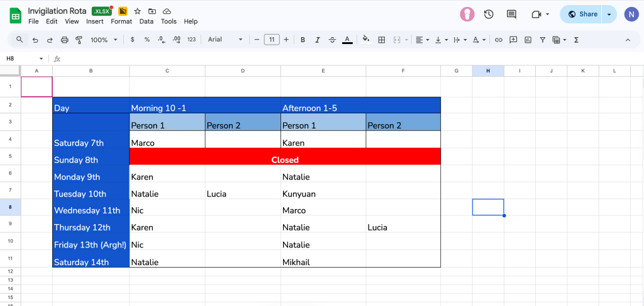The width and height of the screenshot is (644, 306).
Task: Open the Data menu
Action: coord(147,21)
